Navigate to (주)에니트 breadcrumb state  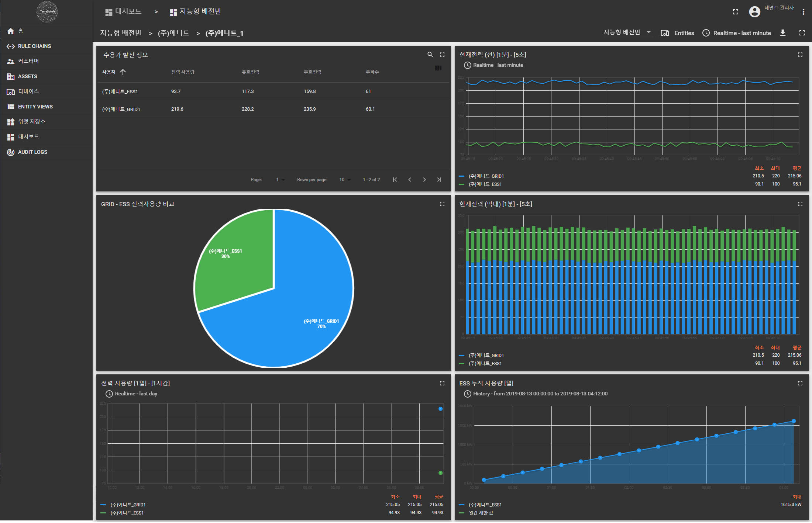173,33
